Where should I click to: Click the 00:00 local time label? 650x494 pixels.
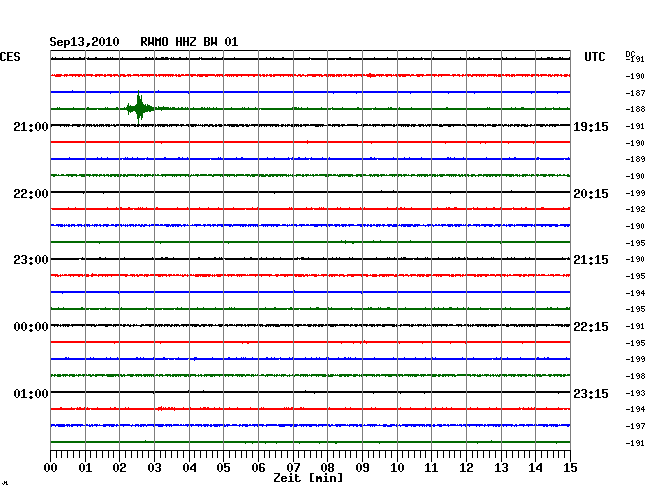pyautogui.click(x=31, y=327)
